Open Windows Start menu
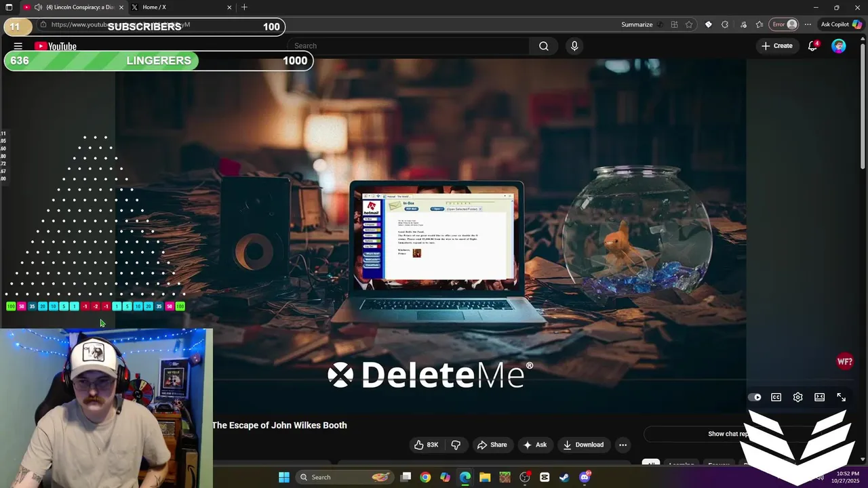The height and width of the screenshot is (488, 868). click(x=284, y=477)
